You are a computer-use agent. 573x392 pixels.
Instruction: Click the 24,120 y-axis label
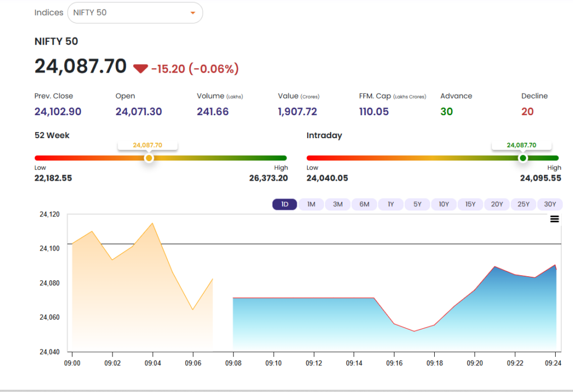[49, 214]
